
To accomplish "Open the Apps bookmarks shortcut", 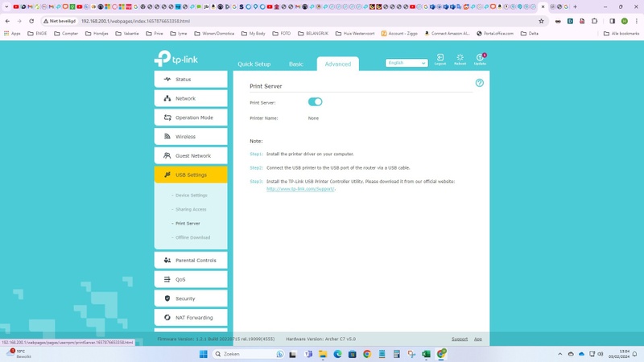I will 12,33.
